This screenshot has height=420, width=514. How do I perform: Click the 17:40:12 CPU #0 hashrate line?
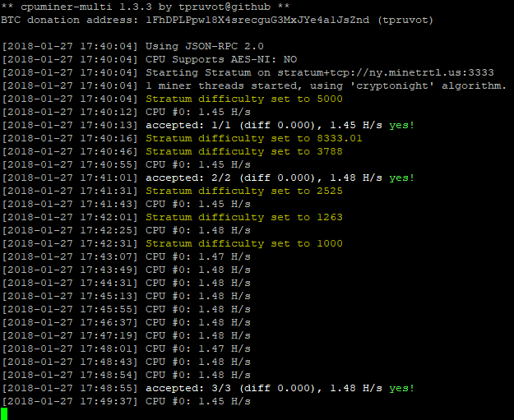pos(126,112)
